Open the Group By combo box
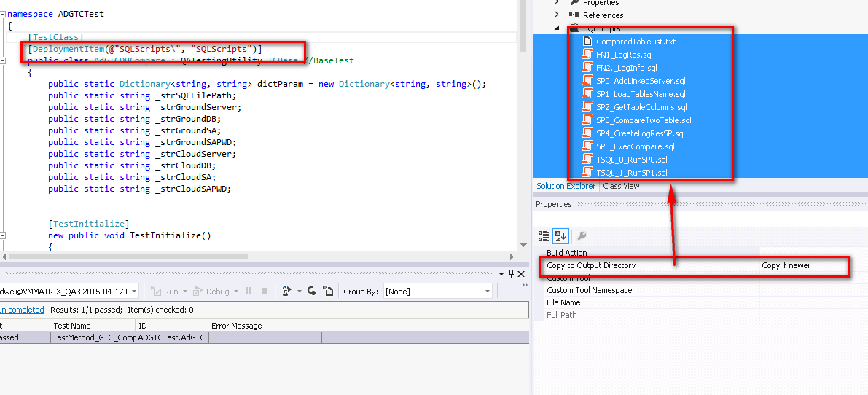868x395 pixels. 438,291
